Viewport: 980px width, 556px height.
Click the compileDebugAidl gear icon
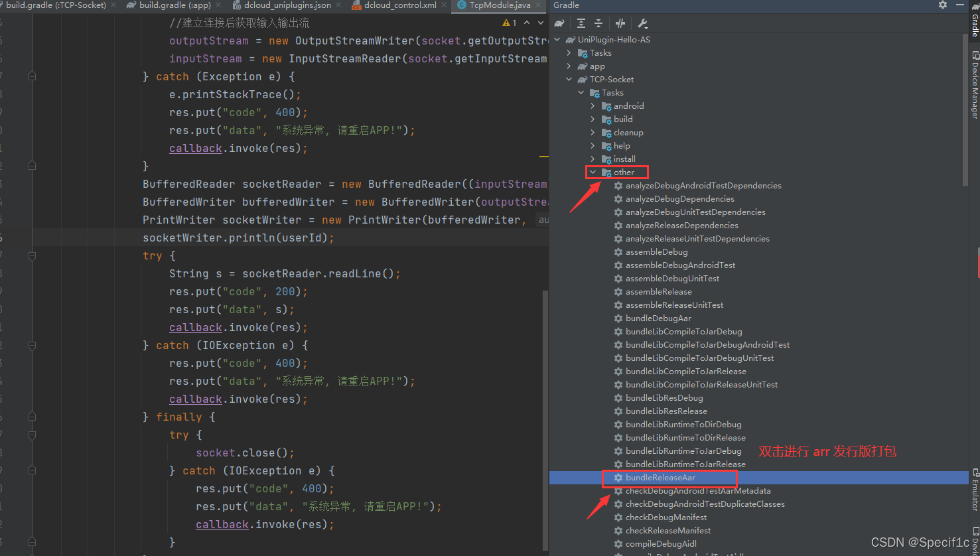point(618,544)
